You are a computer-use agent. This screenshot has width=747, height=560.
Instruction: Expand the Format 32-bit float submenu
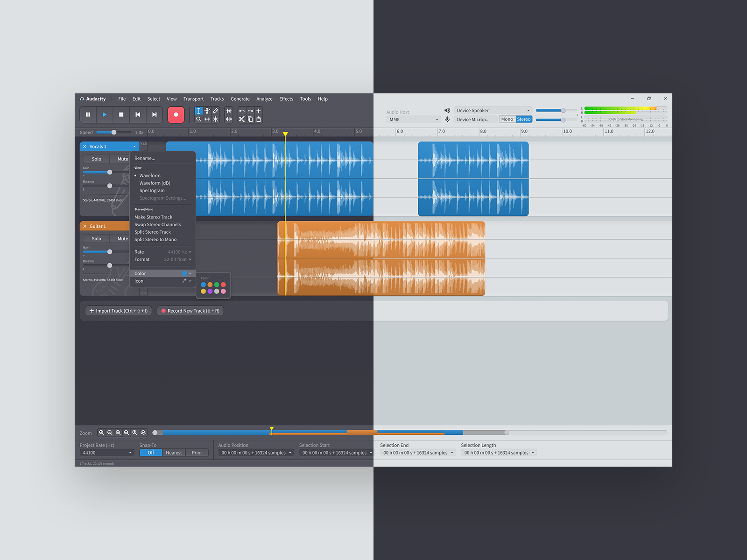tap(162, 259)
